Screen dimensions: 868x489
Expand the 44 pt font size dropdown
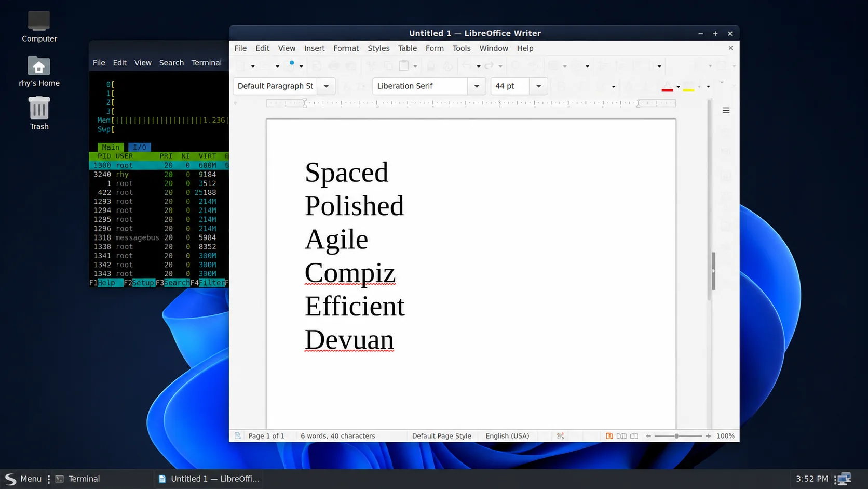coord(538,86)
